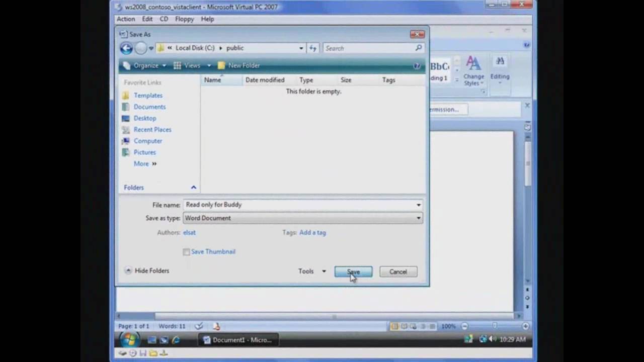Open the Organize menu
644x362 pixels.
[145, 66]
